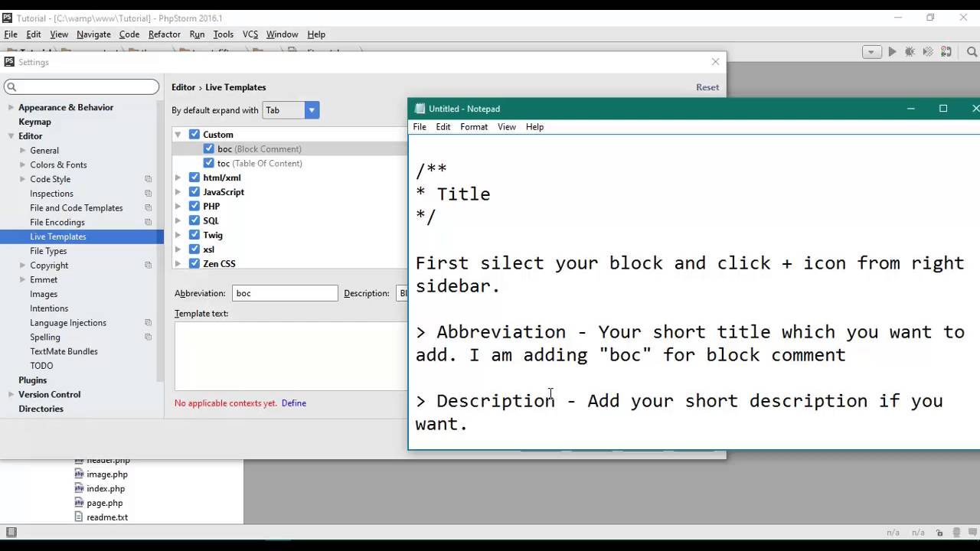Click the event log speech bubble icon
980x551 pixels.
coord(972,532)
